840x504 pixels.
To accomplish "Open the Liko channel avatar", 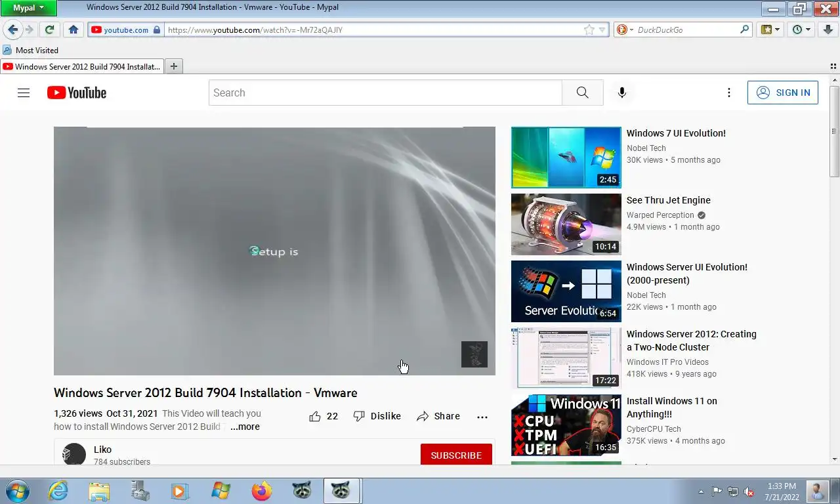I will [74, 454].
